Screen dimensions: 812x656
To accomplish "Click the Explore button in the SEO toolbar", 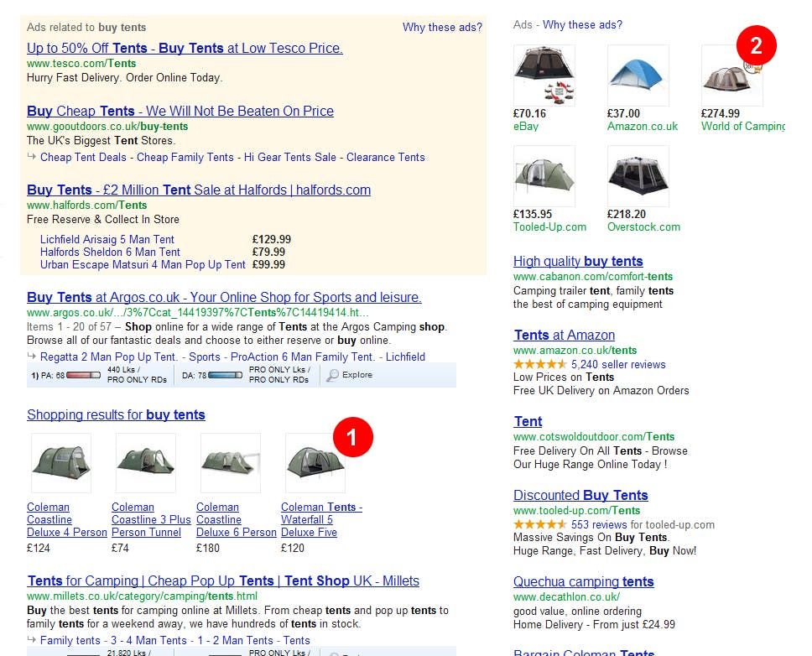I will (x=350, y=375).
